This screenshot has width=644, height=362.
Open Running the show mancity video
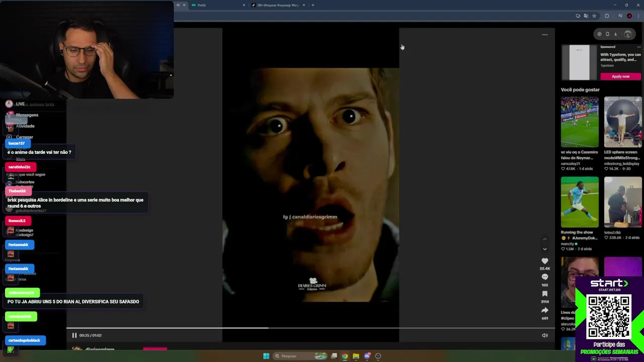580,202
